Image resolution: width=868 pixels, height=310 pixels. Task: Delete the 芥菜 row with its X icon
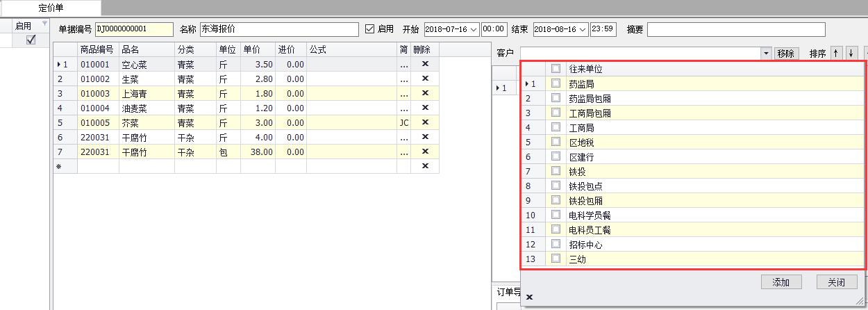click(425, 122)
